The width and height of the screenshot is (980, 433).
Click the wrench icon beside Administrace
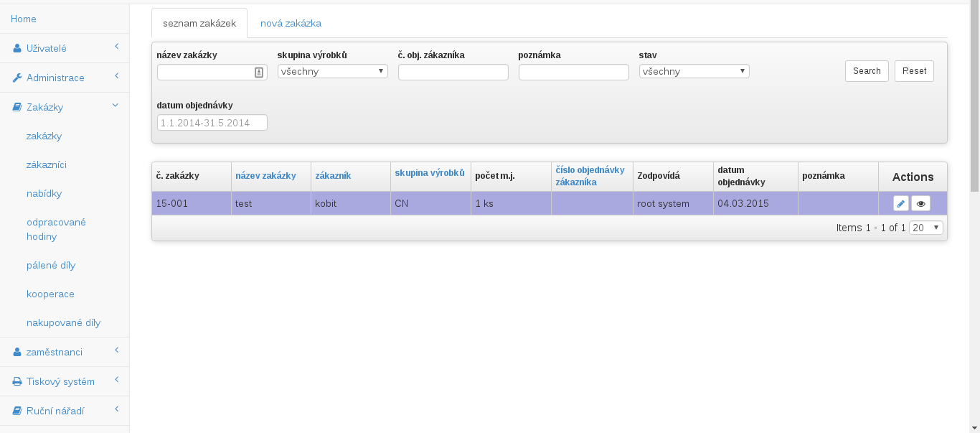(x=17, y=78)
